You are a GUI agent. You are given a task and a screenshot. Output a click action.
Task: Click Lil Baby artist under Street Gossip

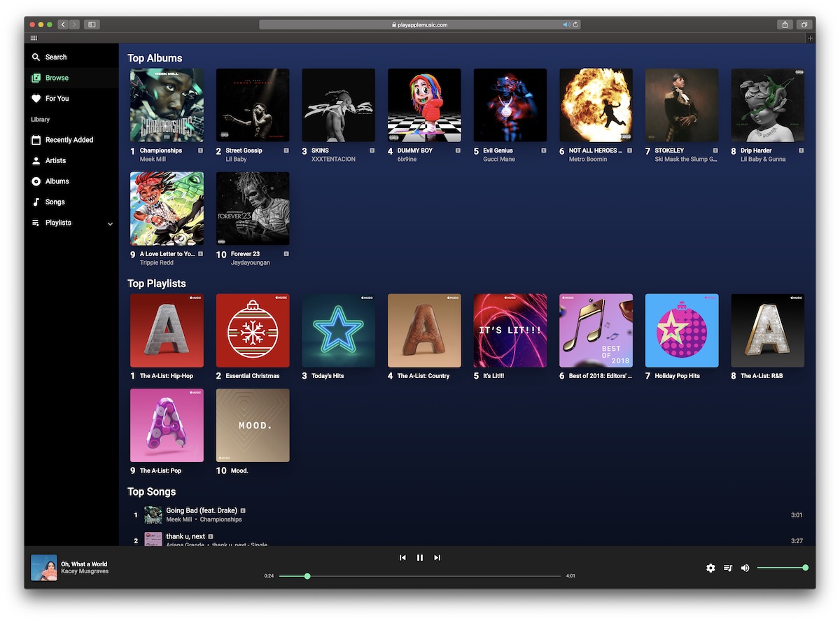(x=237, y=159)
